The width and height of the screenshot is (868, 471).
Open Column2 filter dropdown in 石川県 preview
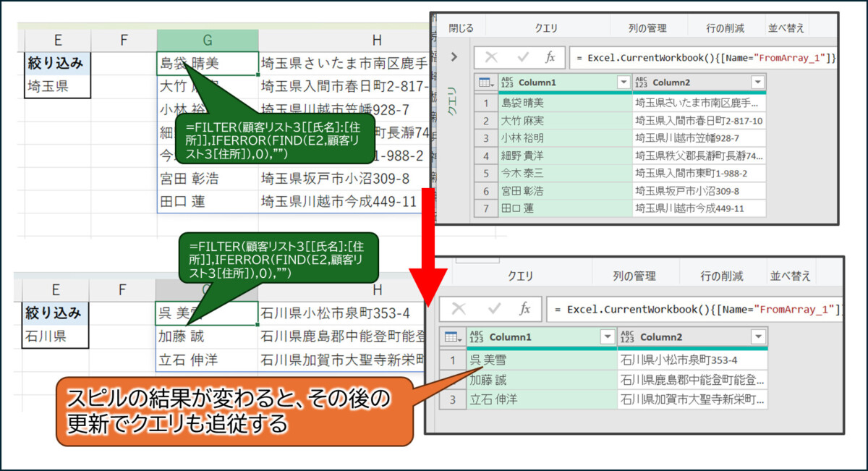(757, 337)
